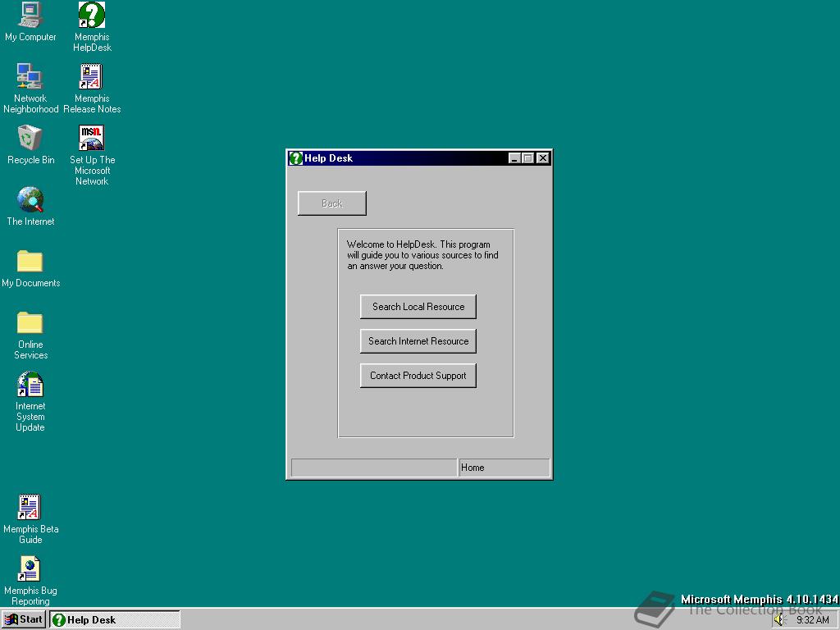Close the Help Desk window

coord(543,158)
